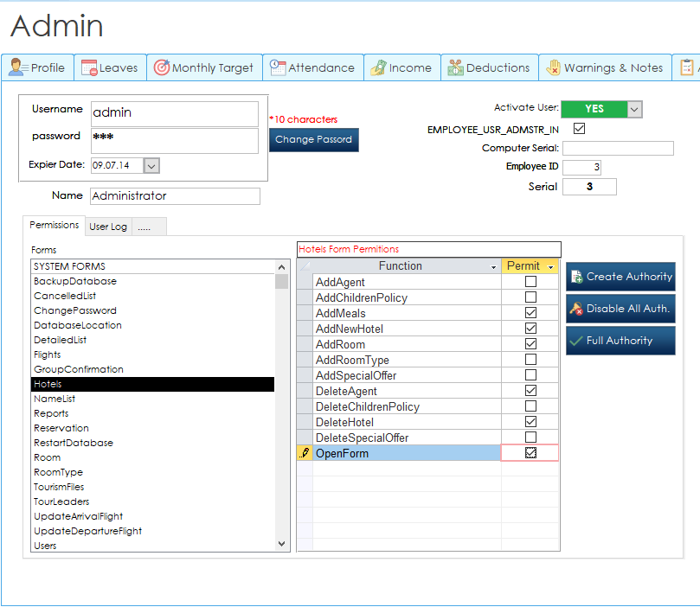Select Users in Forms list
The width and height of the screenshot is (700, 607).
click(x=152, y=546)
